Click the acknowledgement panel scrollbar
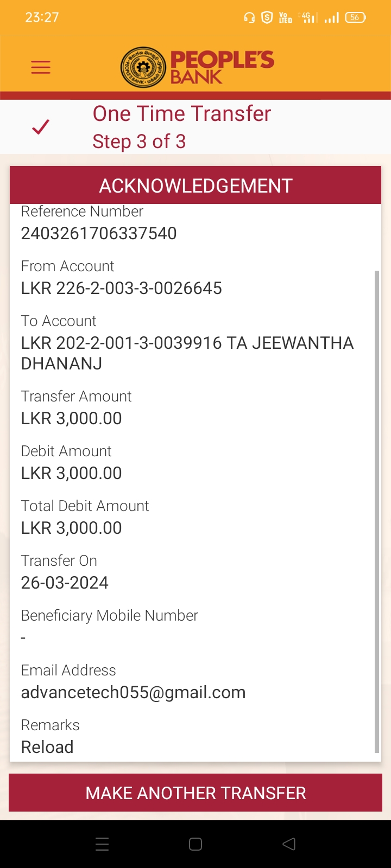391x868 pixels. tap(377, 510)
